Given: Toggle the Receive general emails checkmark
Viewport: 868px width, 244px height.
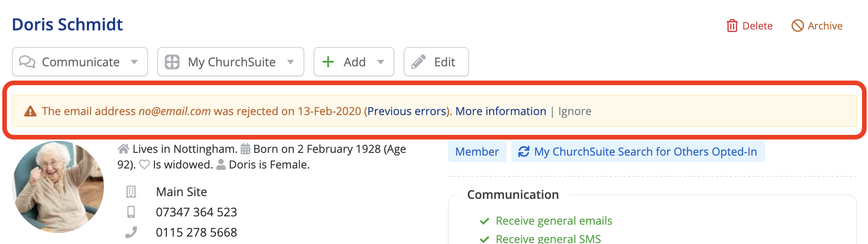Looking at the screenshot, I should point(484,221).
